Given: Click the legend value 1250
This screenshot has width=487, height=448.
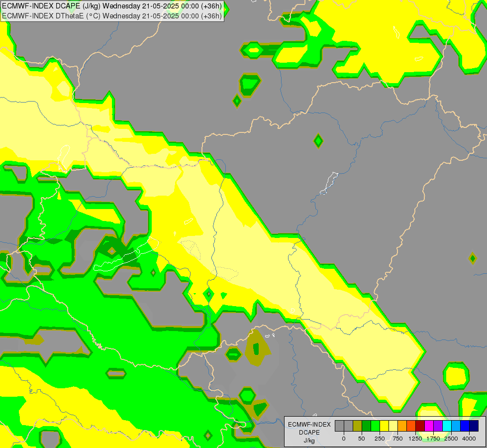Looking at the screenshot, I should (415, 439).
